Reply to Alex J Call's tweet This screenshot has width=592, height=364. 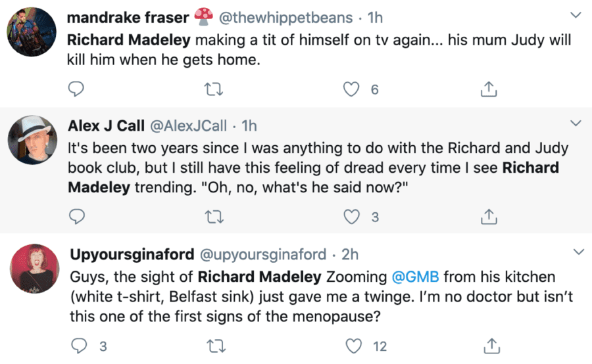(x=76, y=216)
